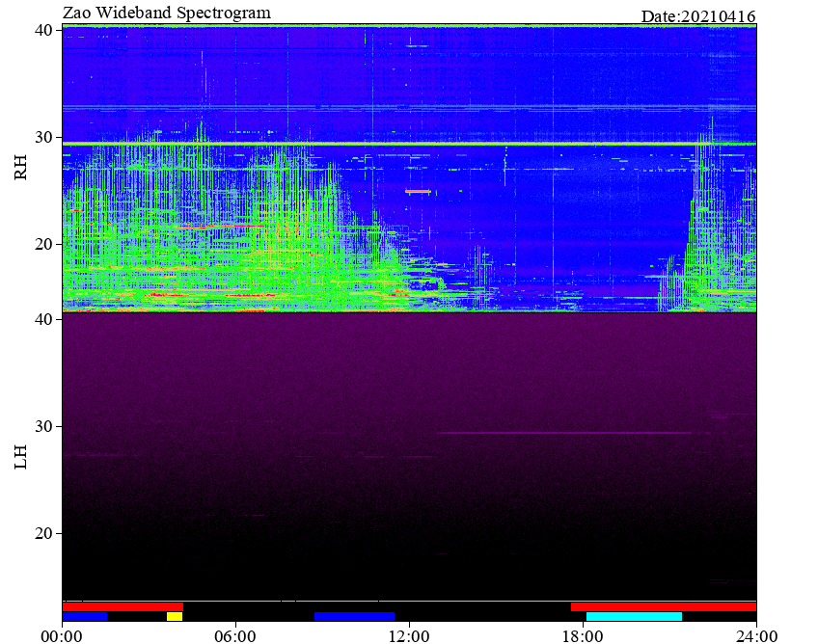Click the yellow status bar segment

point(175,616)
